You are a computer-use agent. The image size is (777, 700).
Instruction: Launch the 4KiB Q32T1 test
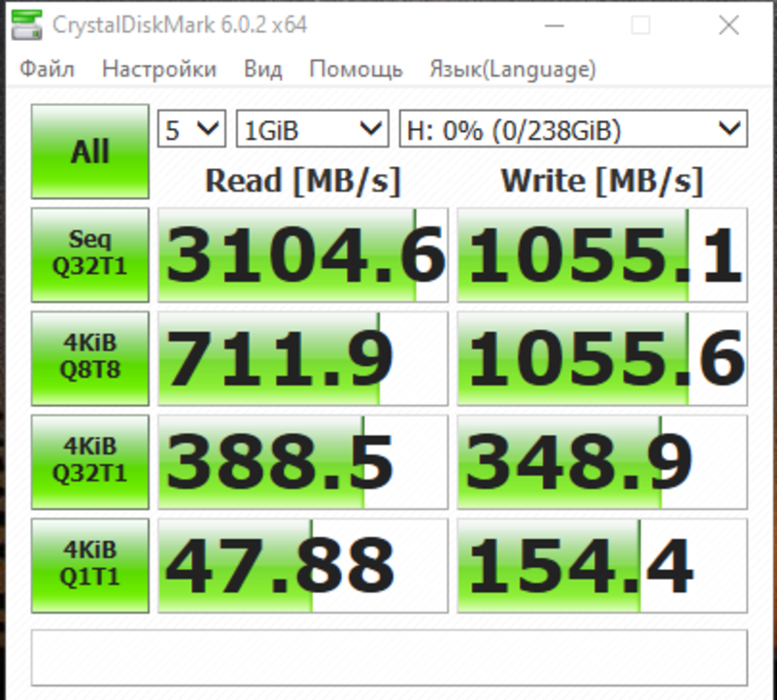point(90,461)
